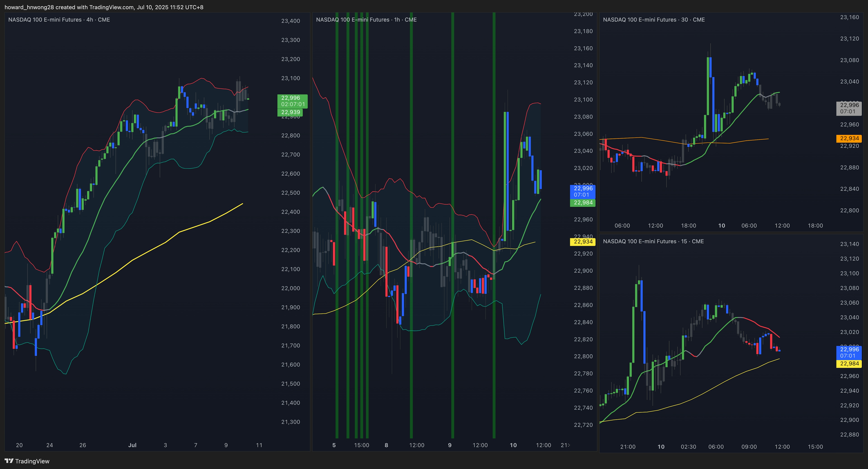The height and width of the screenshot is (469, 868).
Task: Click the '26' date label on 4h time axis
Action: point(83,445)
